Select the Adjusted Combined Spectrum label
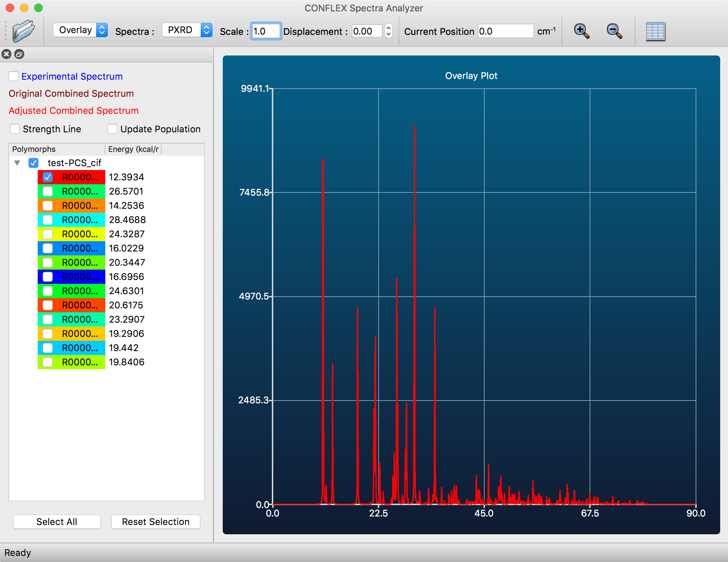The image size is (728, 562). coord(73,111)
